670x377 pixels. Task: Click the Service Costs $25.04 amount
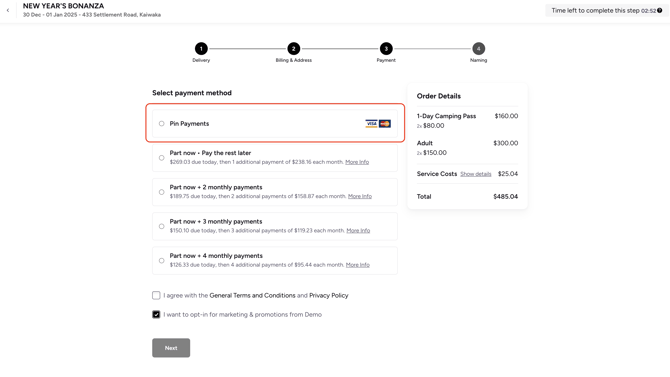coord(508,174)
